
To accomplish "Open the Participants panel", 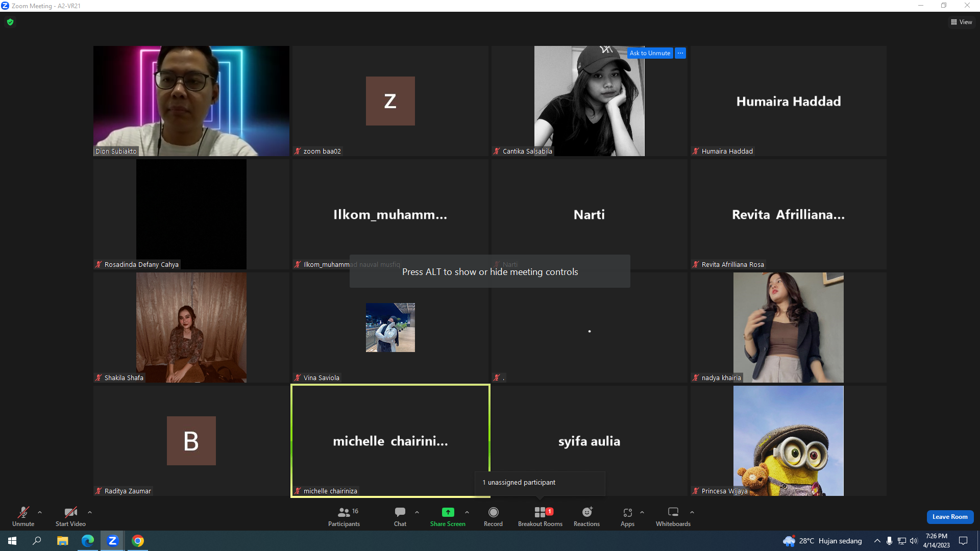I will coord(344,516).
